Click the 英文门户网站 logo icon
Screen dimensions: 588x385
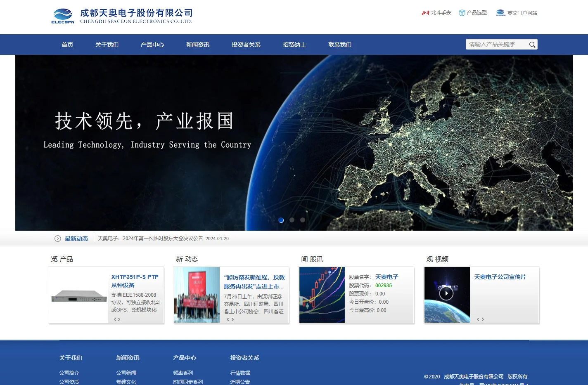(x=500, y=13)
